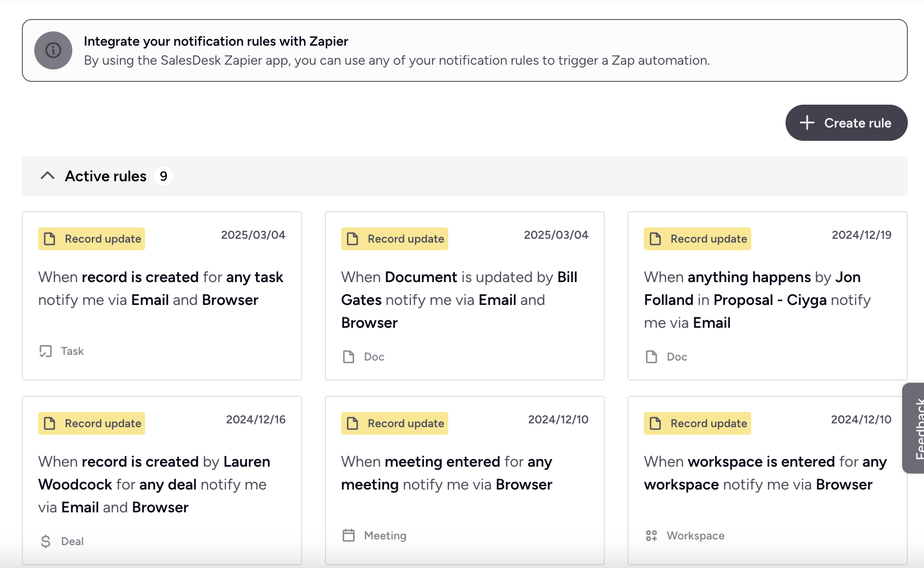Open Lauren Woodcock deal rule text

point(154,484)
